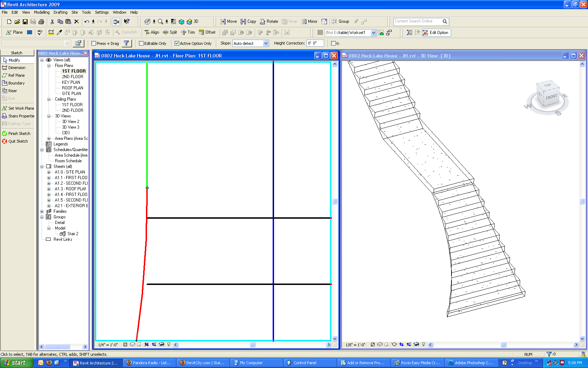
Task: Click the Save icon in toolbar
Action: click(25, 22)
